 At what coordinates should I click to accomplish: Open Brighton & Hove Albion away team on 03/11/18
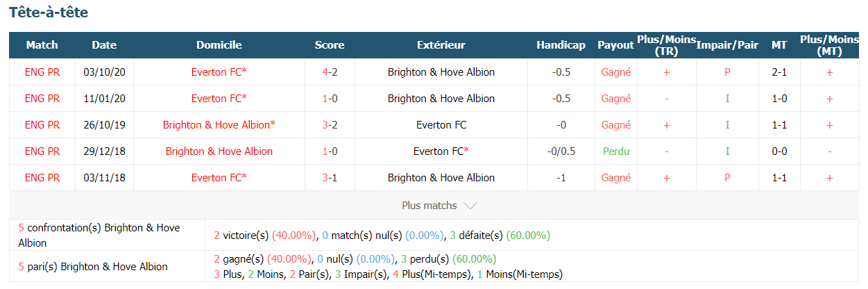tap(441, 178)
